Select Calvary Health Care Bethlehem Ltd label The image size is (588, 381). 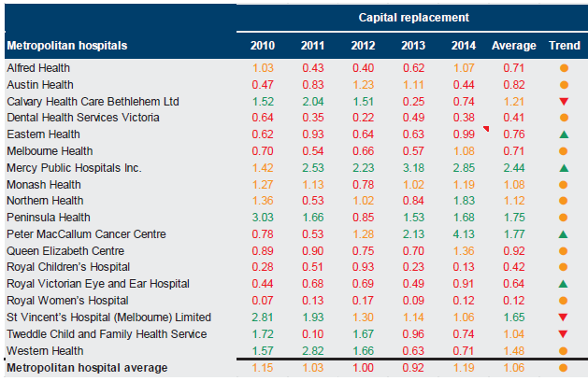click(x=93, y=102)
